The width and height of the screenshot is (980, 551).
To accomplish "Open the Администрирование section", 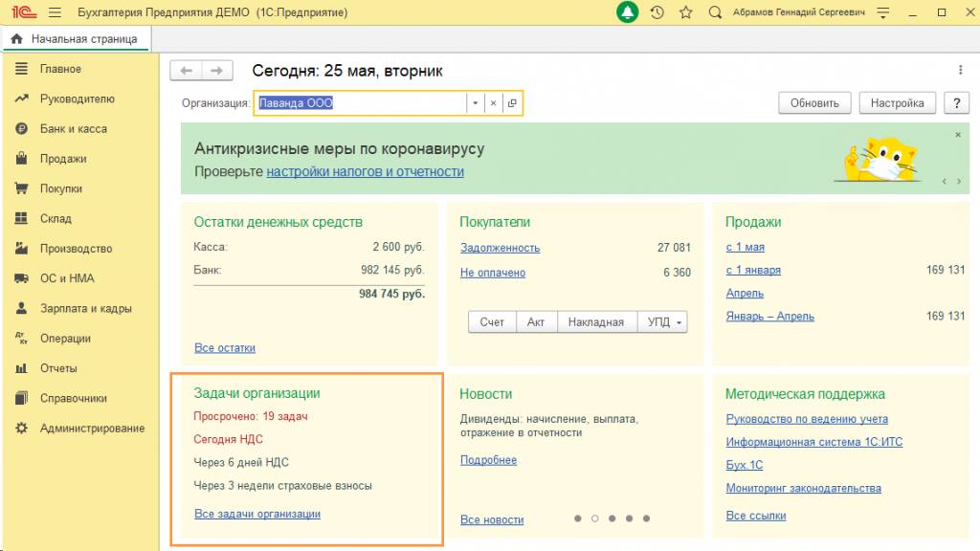I will point(93,429).
